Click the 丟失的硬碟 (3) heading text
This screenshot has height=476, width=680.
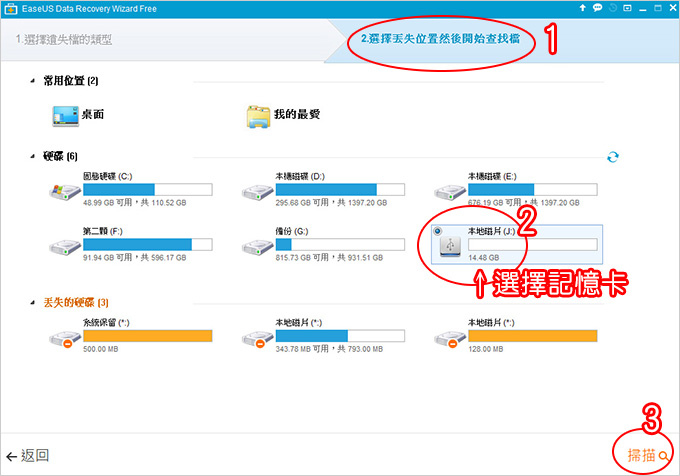[76, 303]
